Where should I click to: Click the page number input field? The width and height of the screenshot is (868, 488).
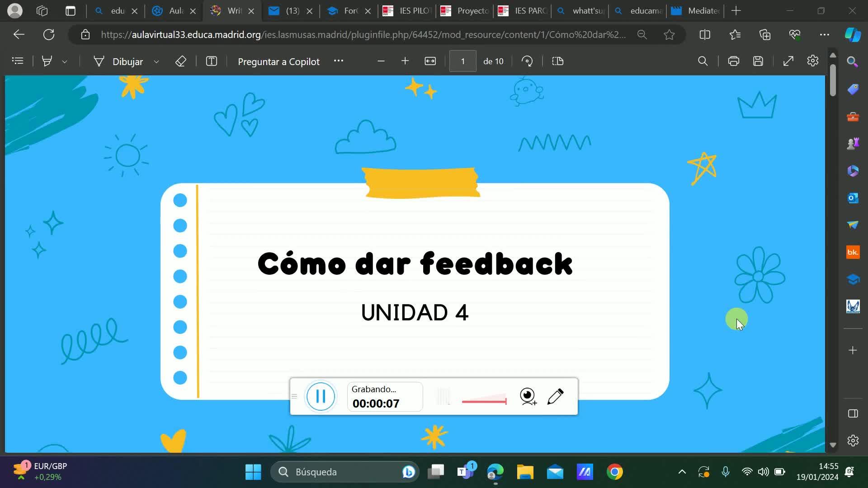click(x=462, y=61)
